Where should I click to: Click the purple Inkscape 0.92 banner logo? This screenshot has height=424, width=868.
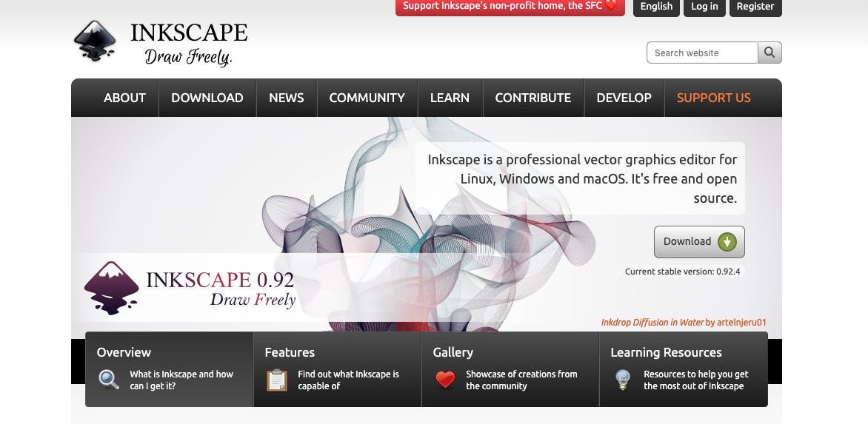111,288
